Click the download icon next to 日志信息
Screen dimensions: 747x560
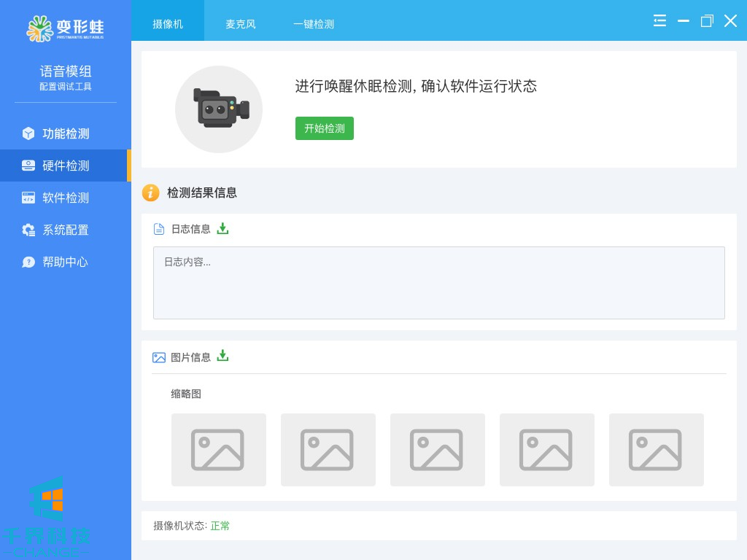(222, 228)
